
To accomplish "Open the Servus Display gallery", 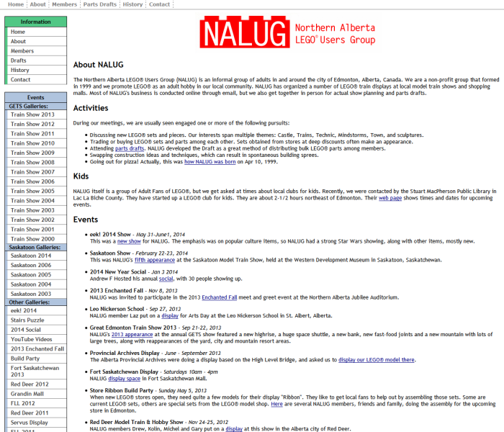I will 36,423.
